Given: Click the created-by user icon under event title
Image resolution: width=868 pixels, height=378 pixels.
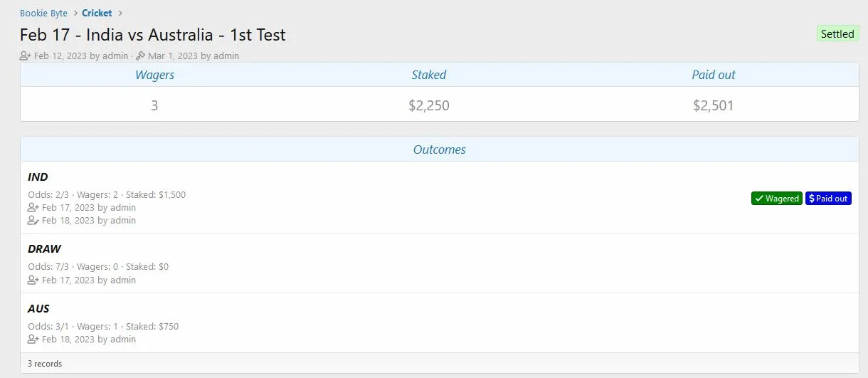Looking at the screenshot, I should pos(26,56).
